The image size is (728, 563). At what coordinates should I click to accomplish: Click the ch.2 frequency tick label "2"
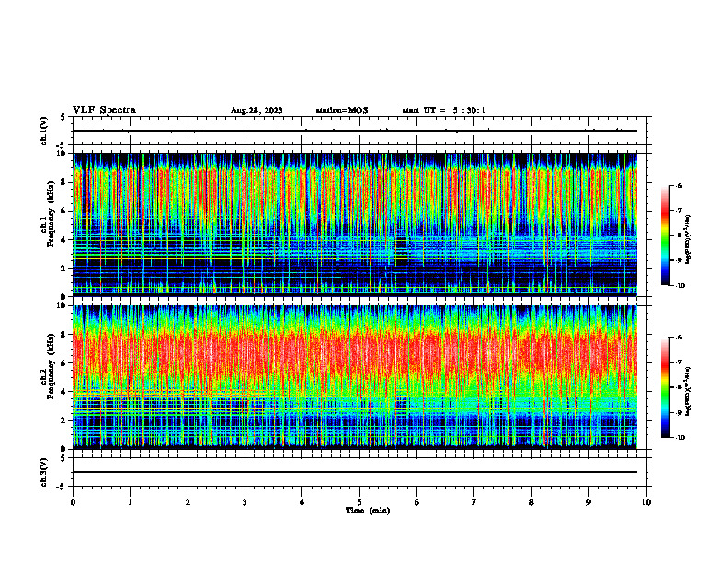coord(64,420)
